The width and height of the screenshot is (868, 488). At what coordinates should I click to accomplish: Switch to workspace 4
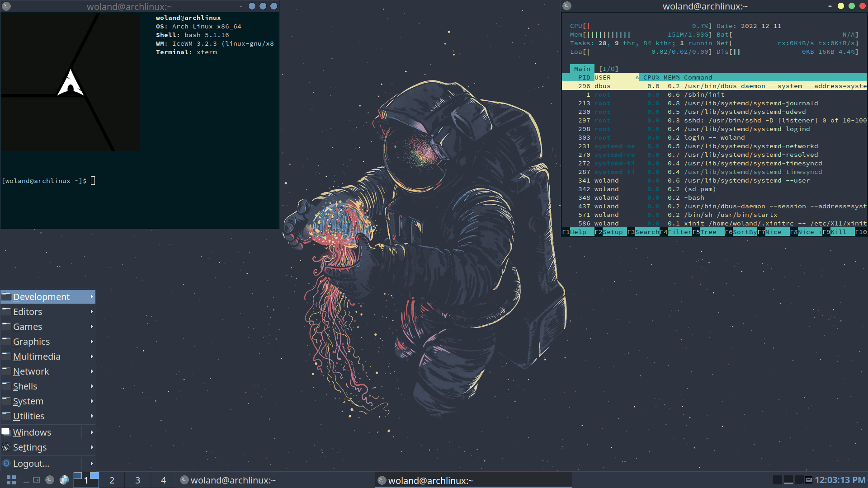(x=163, y=480)
